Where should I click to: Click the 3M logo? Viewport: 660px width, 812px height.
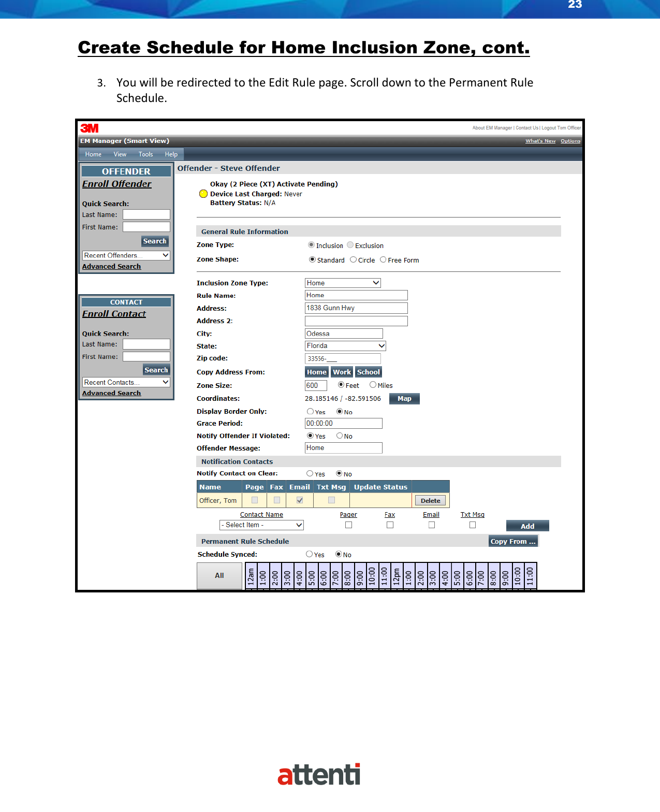[90, 128]
